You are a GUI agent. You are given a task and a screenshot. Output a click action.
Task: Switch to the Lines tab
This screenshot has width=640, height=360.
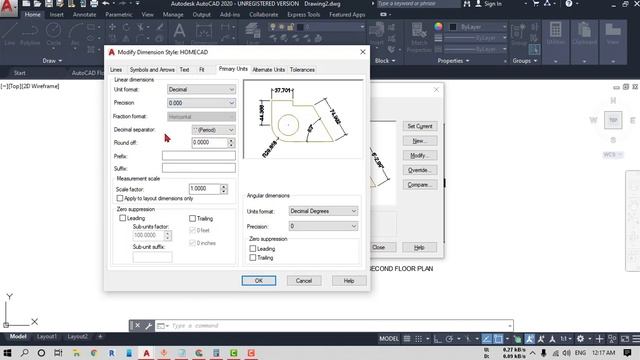(116, 70)
